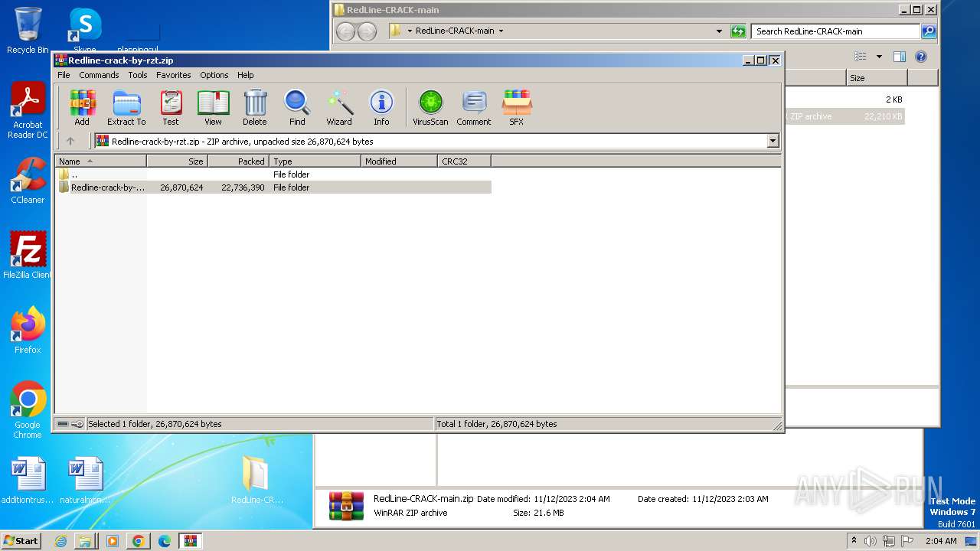
Task: Click the Chrome taskbar icon
Action: pyautogui.click(x=139, y=541)
